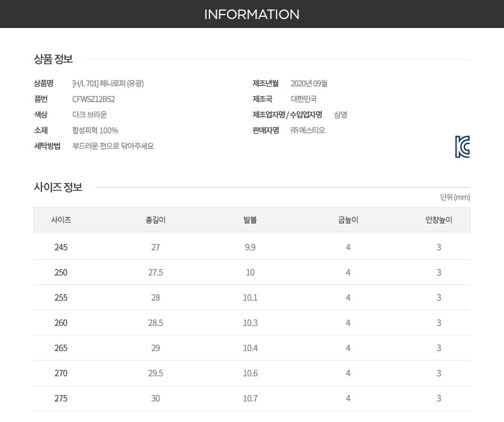Click the 단위 (mm) unit label
The height and width of the screenshot is (422, 504).
tap(455, 197)
